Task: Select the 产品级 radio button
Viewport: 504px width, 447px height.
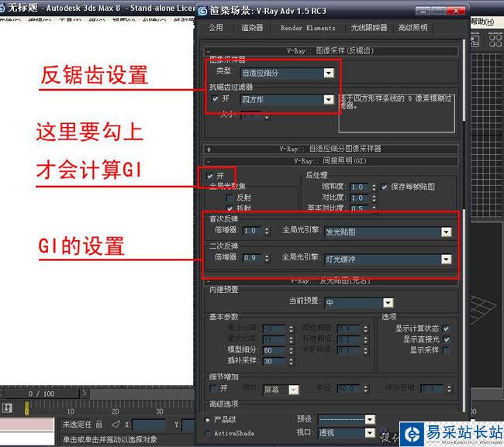Action: click(x=208, y=420)
